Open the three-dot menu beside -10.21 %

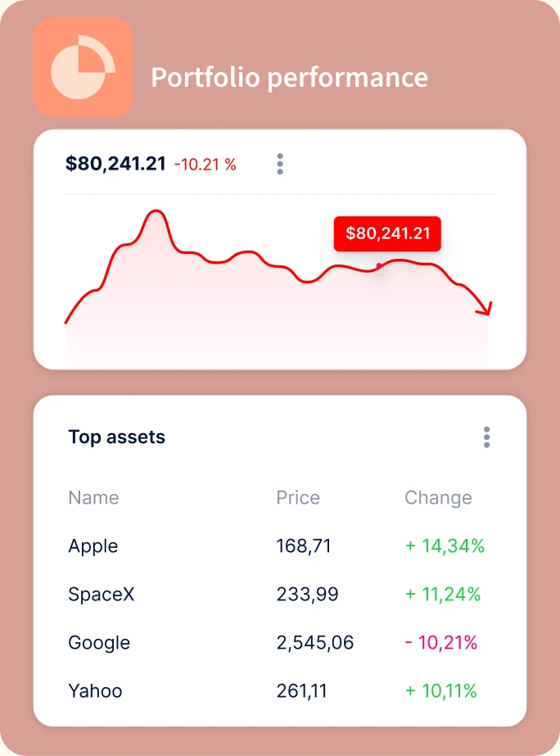pyautogui.click(x=280, y=164)
